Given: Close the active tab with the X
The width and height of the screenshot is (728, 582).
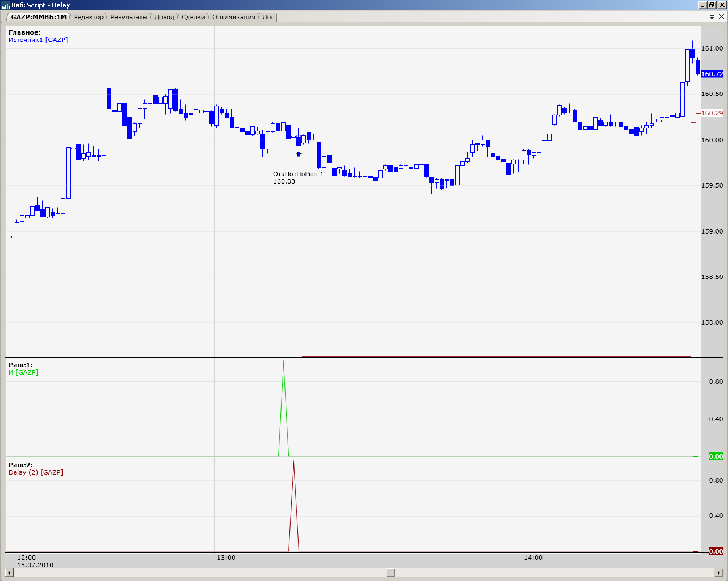Looking at the screenshot, I should (722, 17).
